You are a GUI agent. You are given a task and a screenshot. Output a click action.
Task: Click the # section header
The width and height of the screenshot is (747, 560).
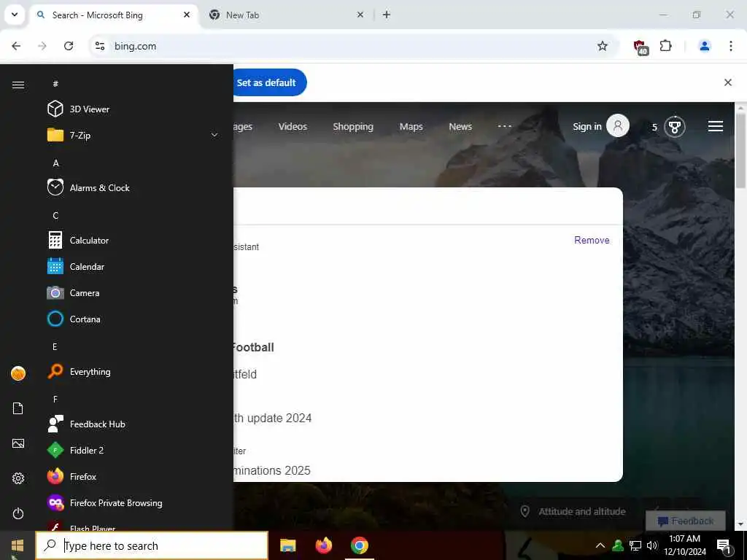pyautogui.click(x=55, y=84)
